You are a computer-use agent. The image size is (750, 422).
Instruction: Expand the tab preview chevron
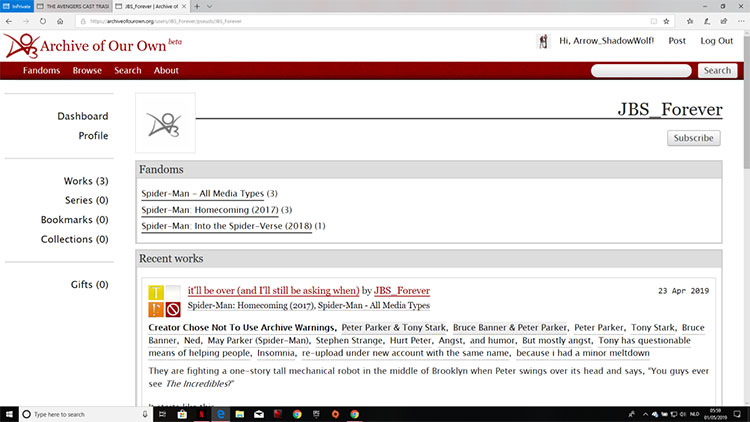click(209, 6)
